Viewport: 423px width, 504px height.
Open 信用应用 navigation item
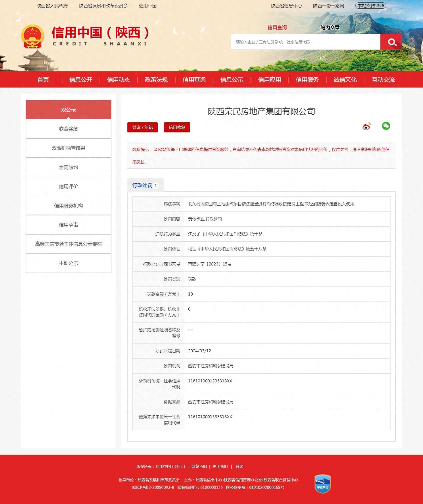tap(270, 80)
